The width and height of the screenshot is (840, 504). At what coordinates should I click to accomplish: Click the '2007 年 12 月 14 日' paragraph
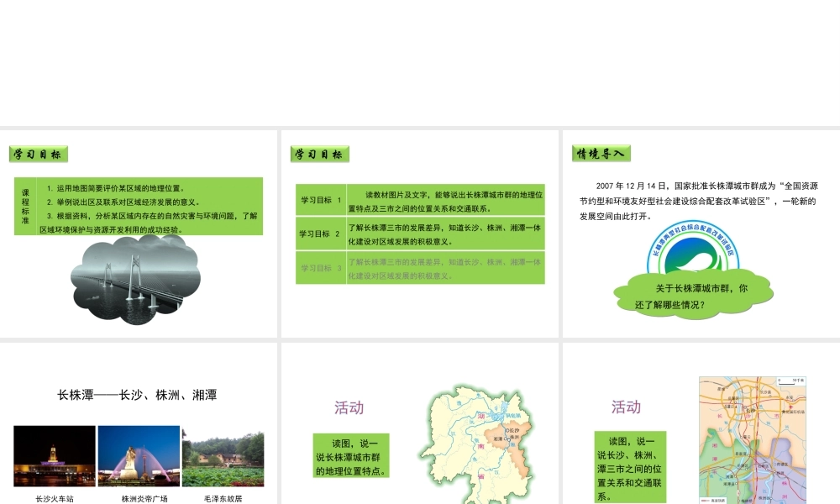(x=698, y=201)
